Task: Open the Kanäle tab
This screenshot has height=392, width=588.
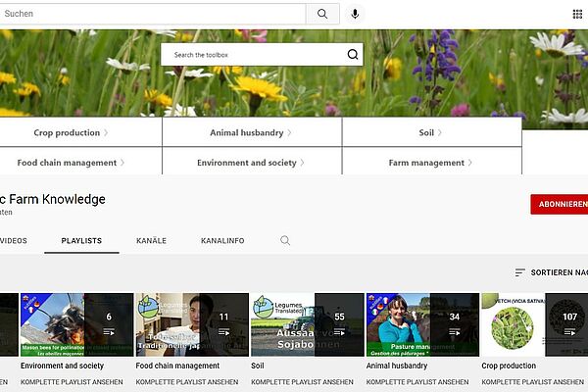Action: (151, 241)
